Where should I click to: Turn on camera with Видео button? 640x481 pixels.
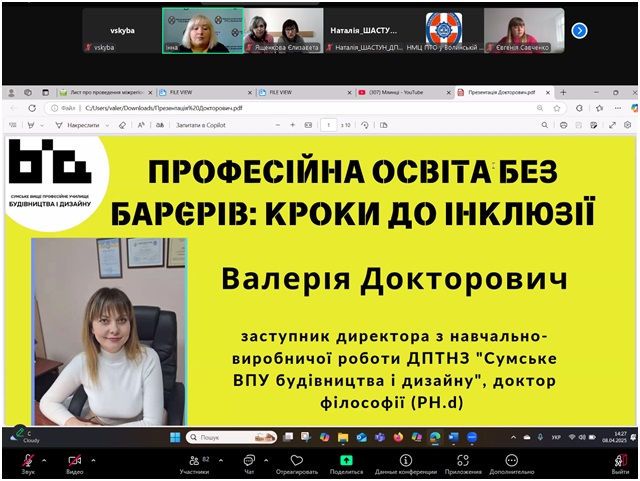pos(74,464)
